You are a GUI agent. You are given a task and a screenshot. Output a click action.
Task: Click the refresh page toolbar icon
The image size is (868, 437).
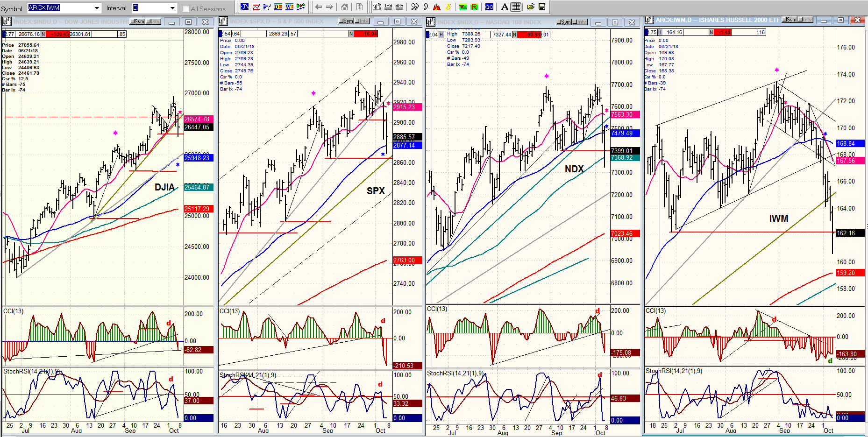tap(359, 7)
